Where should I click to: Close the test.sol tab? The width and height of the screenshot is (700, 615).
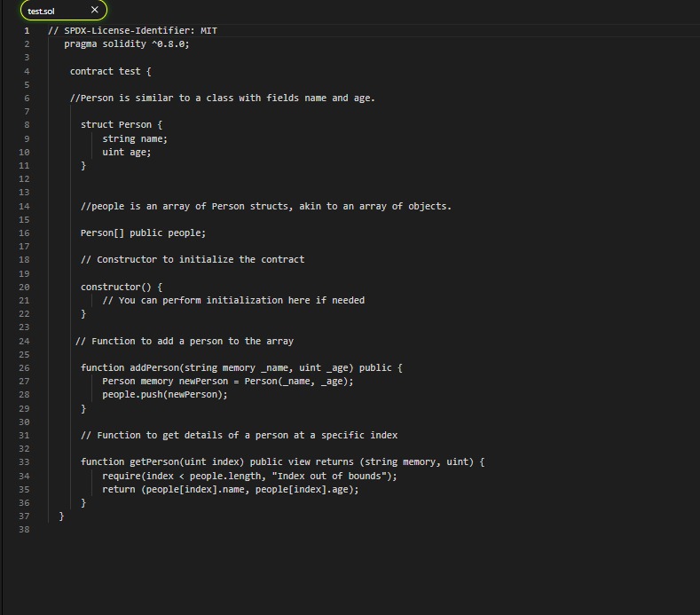95,10
